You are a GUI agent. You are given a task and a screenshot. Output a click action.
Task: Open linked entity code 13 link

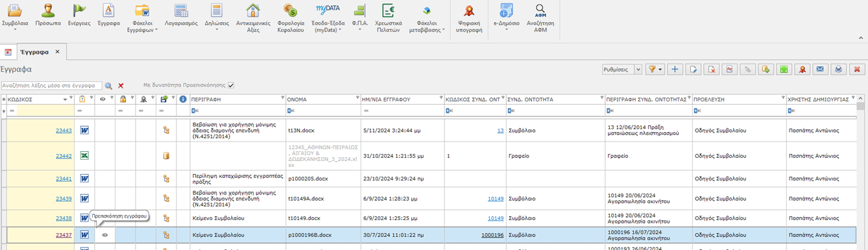(x=500, y=130)
